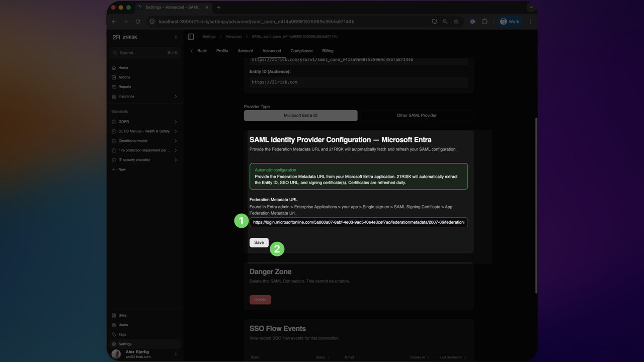The width and height of the screenshot is (644, 362).
Task: Select the Tags label icon
Action: point(115,334)
